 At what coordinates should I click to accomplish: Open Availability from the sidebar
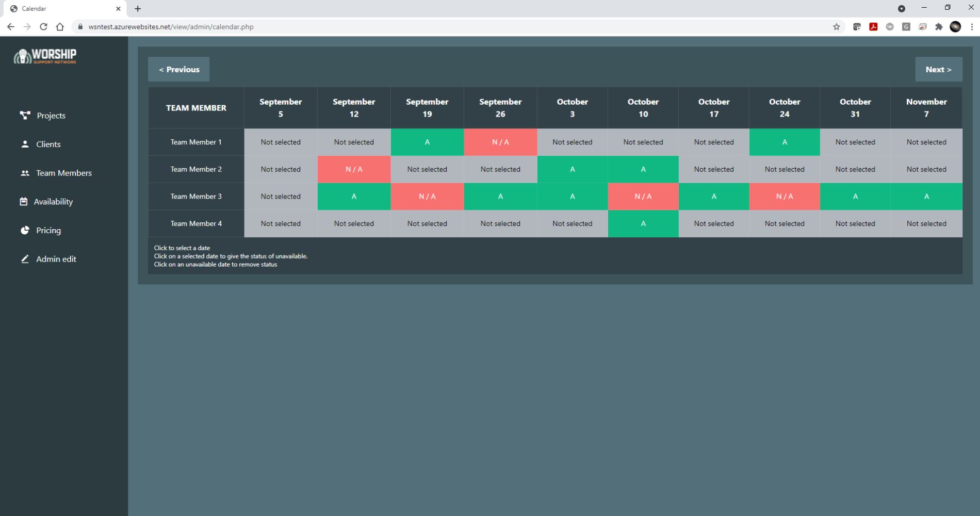tap(46, 202)
